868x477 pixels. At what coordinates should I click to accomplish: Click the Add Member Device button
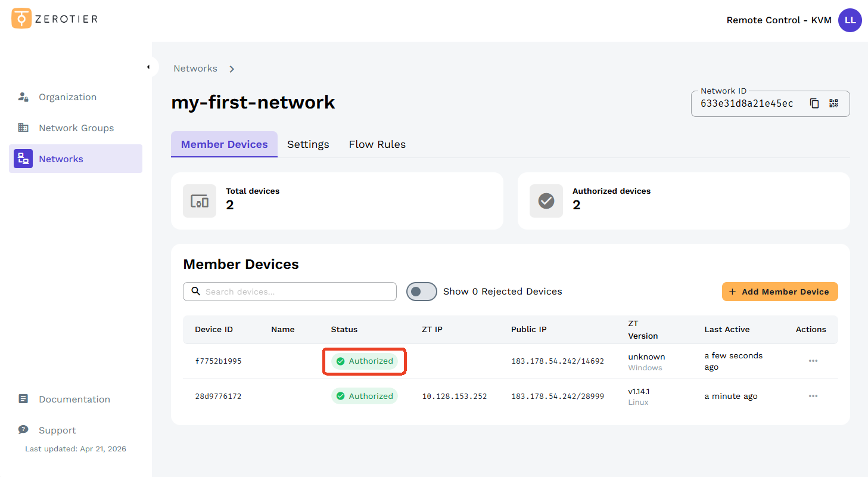coord(779,292)
